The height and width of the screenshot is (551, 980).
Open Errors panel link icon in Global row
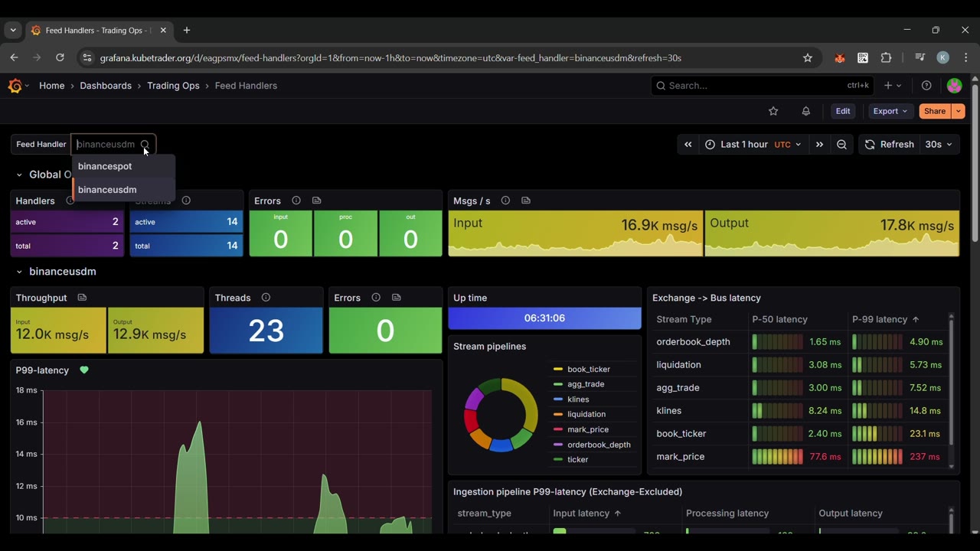click(x=316, y=201)
